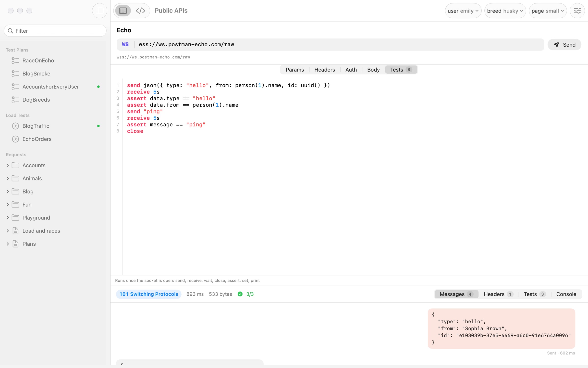Click the Filter search field
The width and height of the screenshot is (588, 368).
coord(55,31)
